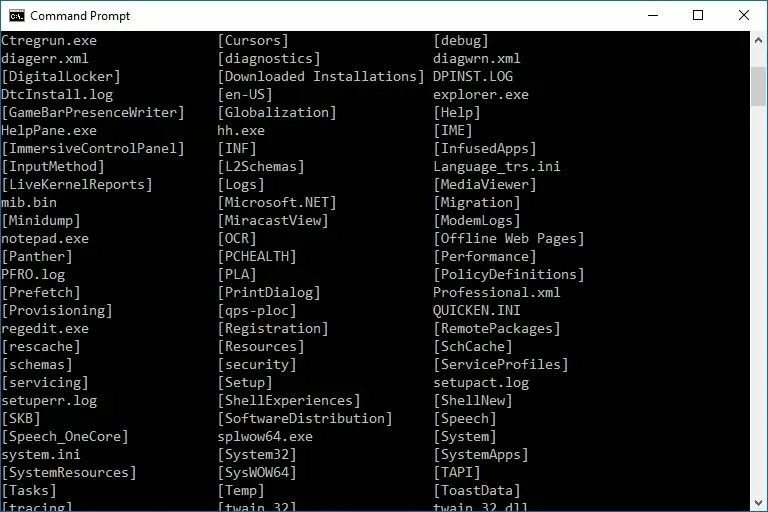The image size is (768, 512).
Task: Click the [SoftwareDistribution] directory text
Action: [305, 418]
